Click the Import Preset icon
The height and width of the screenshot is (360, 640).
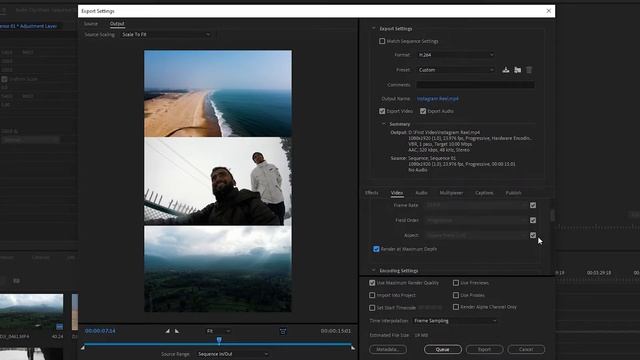point(518,70)
